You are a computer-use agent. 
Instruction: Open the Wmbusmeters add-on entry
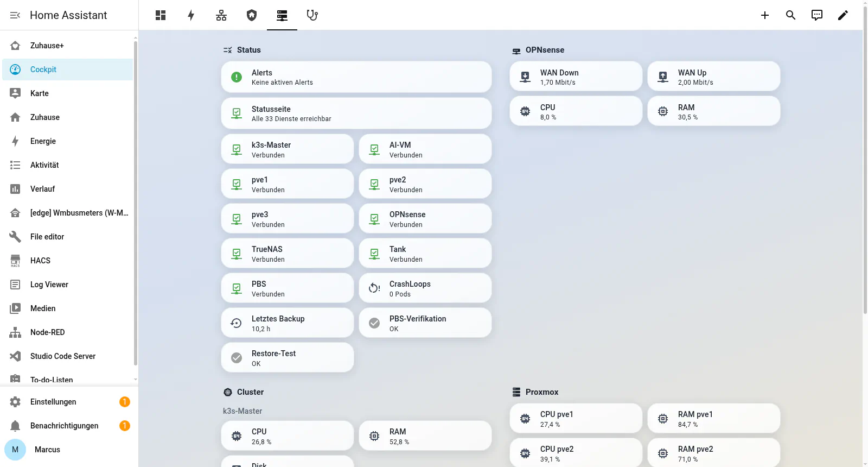pos(67,213)
